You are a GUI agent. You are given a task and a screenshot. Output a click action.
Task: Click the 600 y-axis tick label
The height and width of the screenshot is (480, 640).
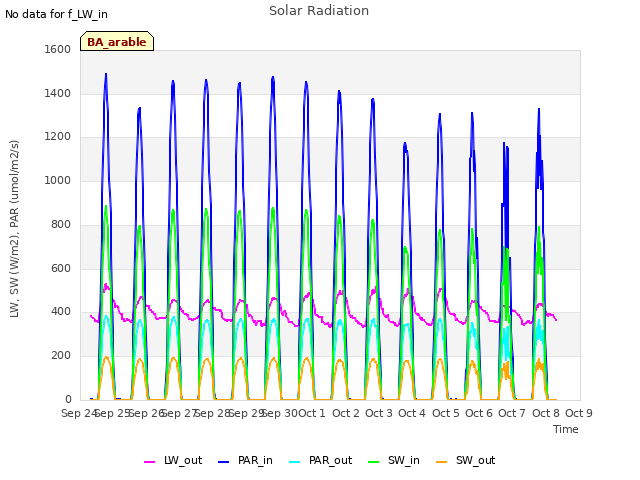coord(61,269)
